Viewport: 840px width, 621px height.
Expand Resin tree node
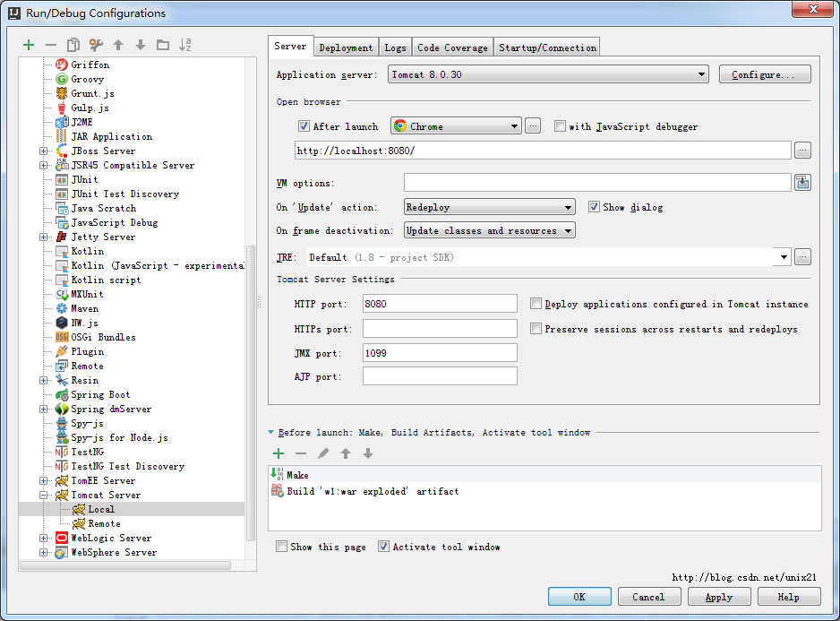43,380
